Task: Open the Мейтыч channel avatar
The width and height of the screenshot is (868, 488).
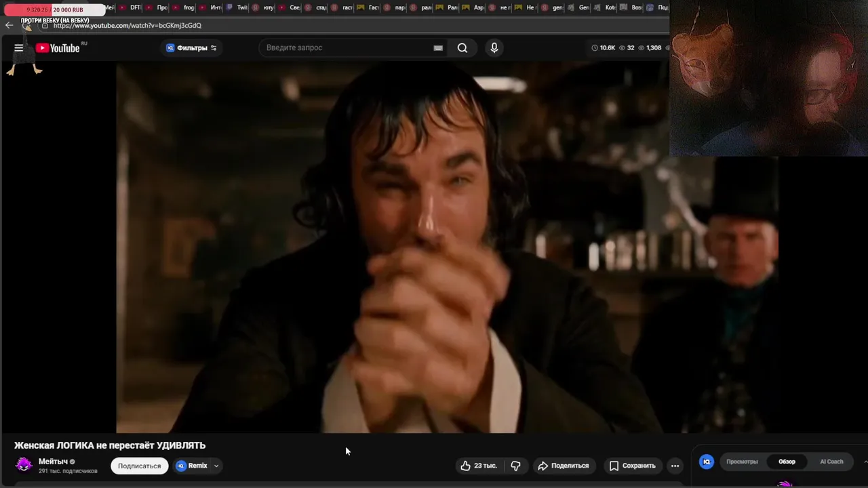Action: coord(24,464)
